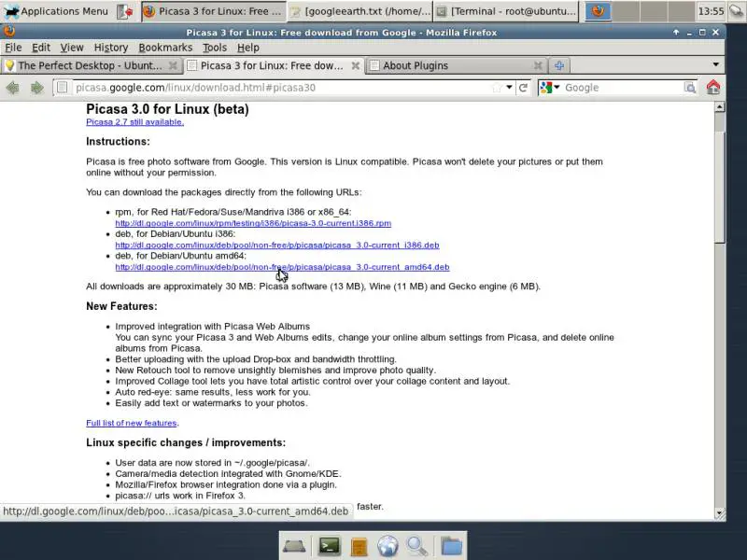The image size is (747, 560).
Task: Click the 'Linux specific changes / improvements:' heading
Action: point(186,442)
